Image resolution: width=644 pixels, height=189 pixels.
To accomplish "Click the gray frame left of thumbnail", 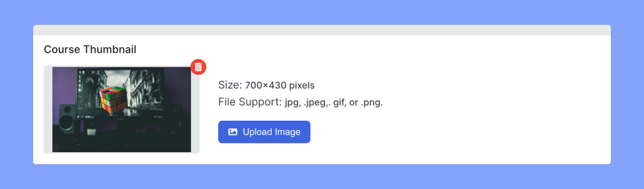I will (x=48, y=109).
